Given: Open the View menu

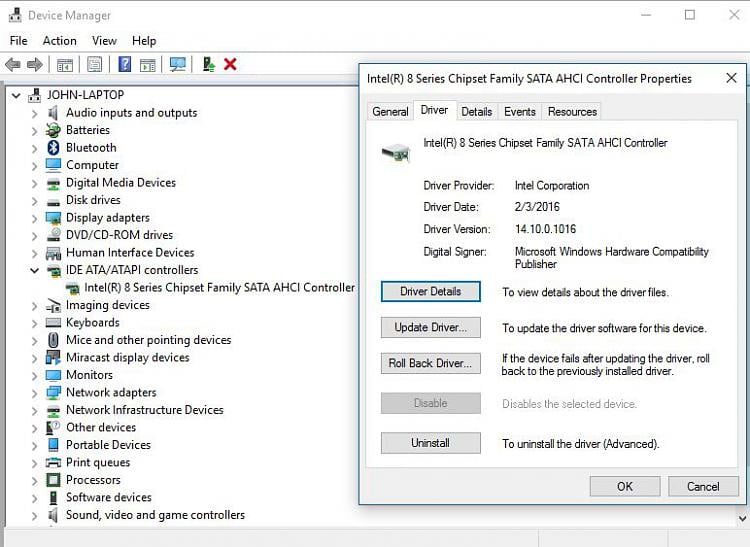Looking at the screenshot, I should (x=104, y=41).
